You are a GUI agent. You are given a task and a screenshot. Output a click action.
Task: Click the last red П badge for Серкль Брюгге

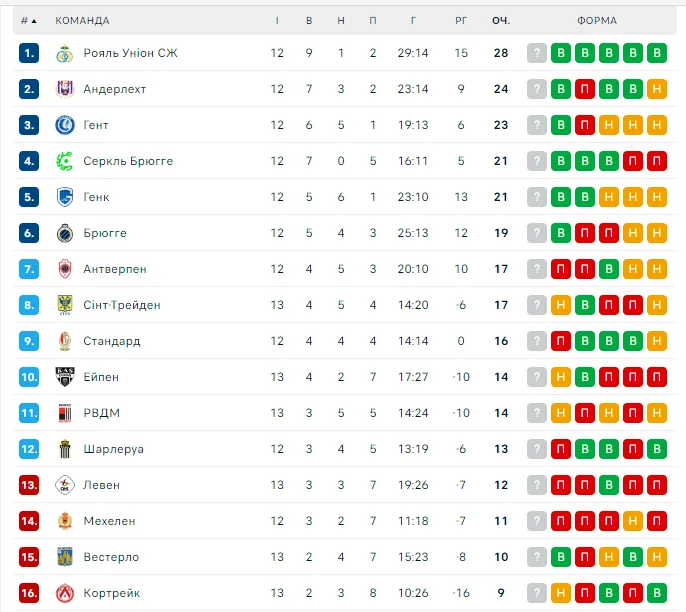(657, 161)
